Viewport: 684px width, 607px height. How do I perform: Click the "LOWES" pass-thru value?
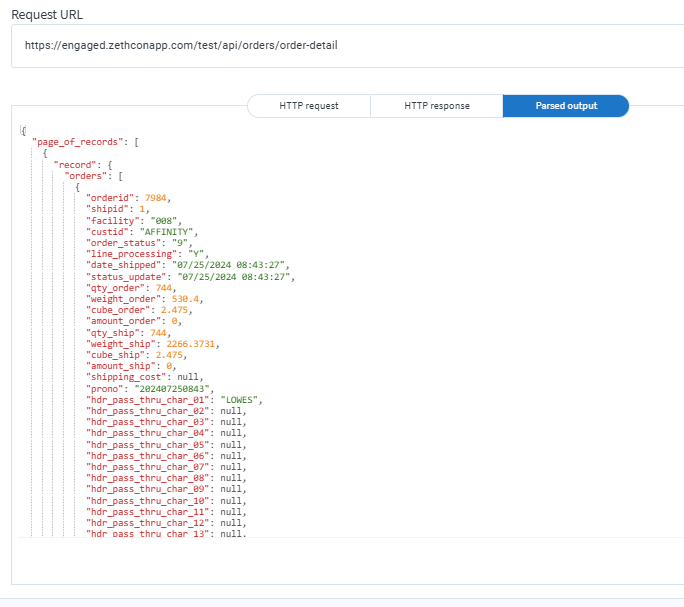point(241,399)
